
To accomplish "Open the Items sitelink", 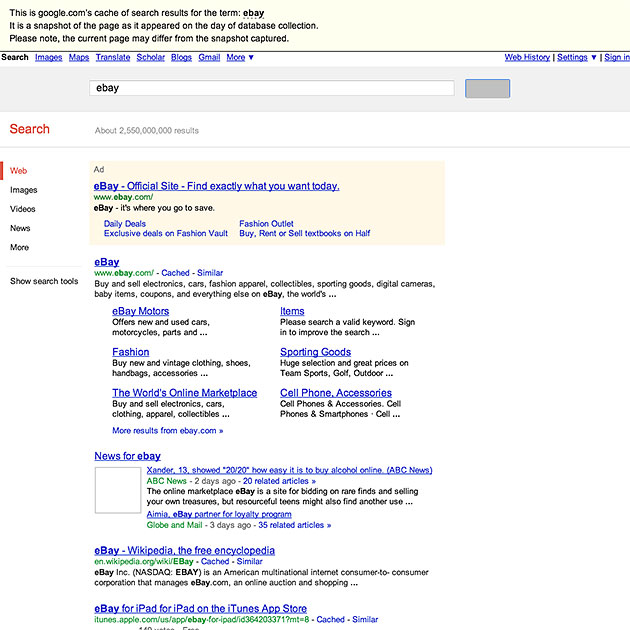I will pyautogui.click(x=292, y=311).
